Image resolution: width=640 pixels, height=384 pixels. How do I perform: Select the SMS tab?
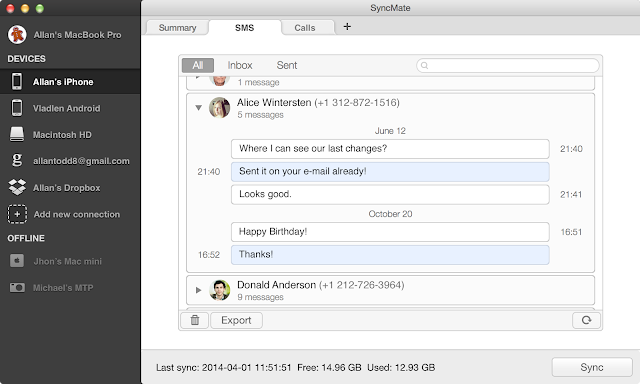(x=244, y=28)
